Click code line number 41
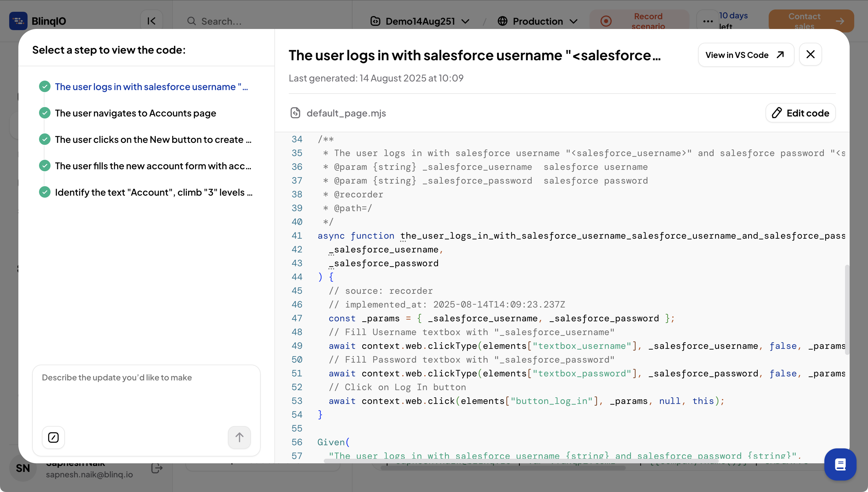 (297, 236)
